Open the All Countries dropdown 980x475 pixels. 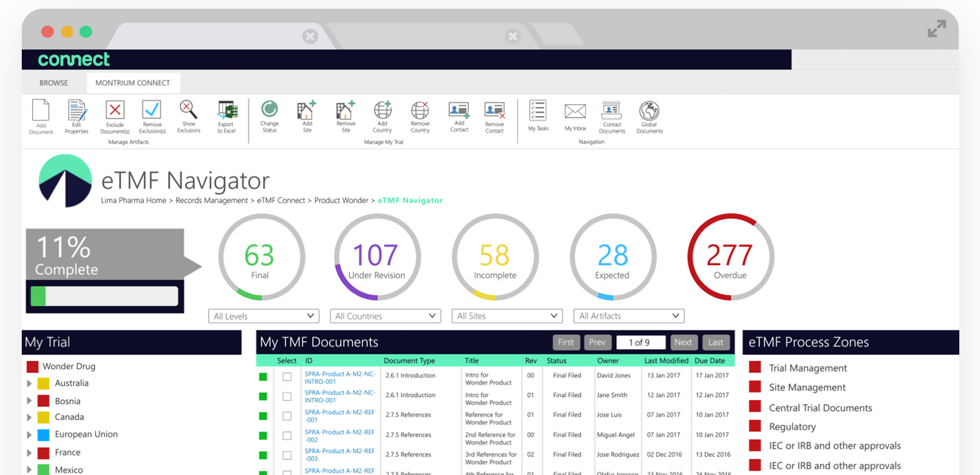pyautogui.click(x=385, y=316)
